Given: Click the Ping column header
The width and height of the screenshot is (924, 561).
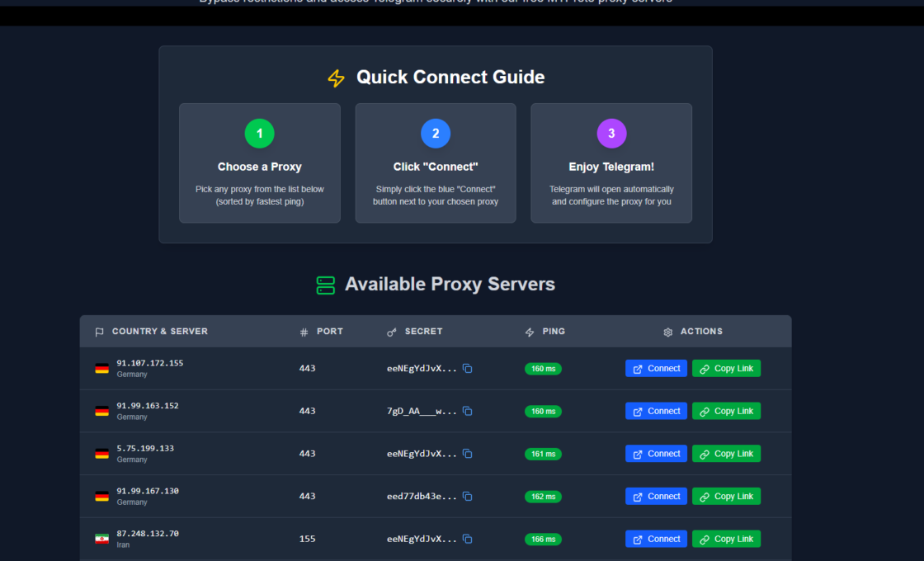Looking at the screenshot, I should pos(544,332).
